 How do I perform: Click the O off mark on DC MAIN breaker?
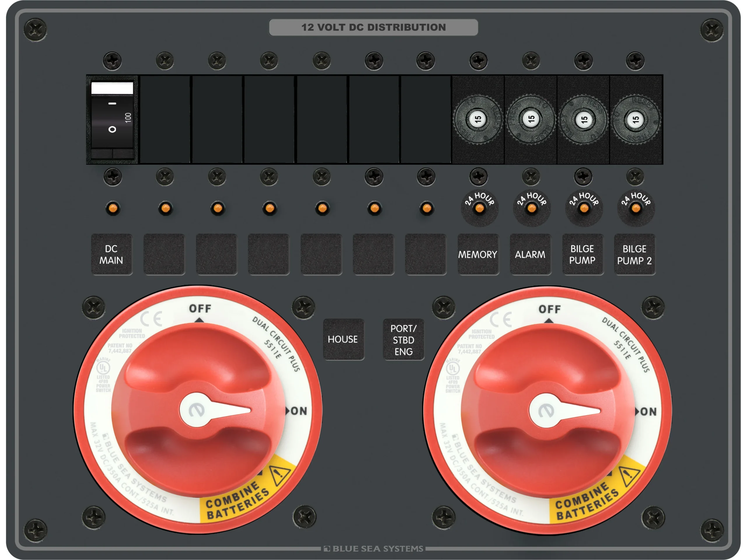click(112, 129)
